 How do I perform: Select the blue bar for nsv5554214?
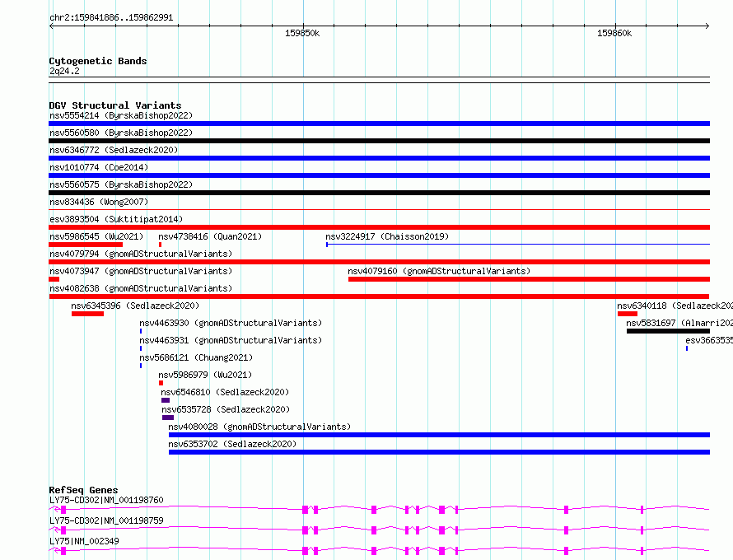379,124
